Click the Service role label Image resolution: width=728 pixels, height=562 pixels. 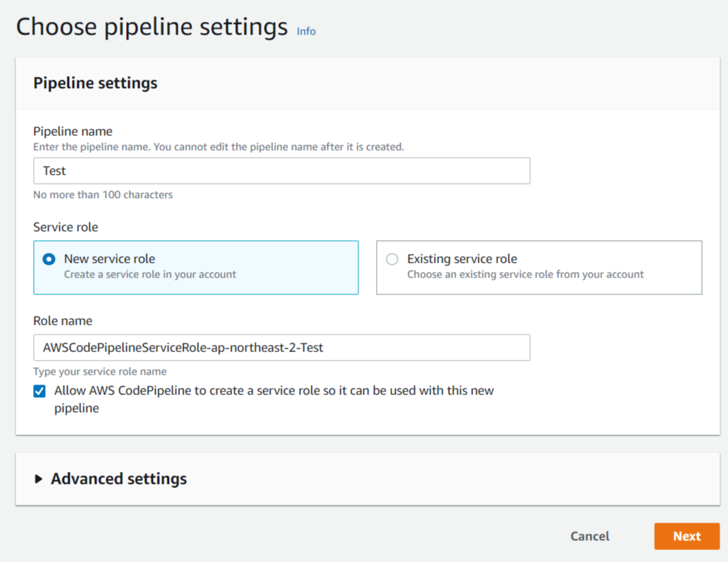(x=65, y=227)
